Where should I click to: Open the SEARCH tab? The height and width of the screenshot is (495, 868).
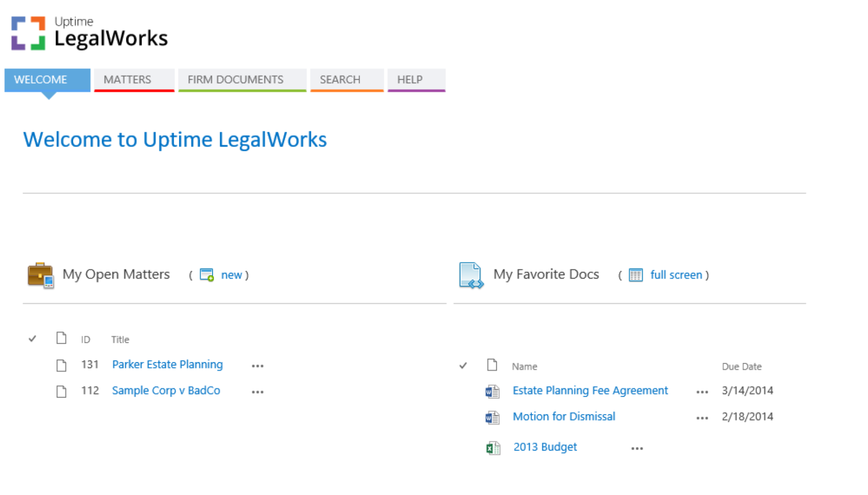click(x=340, y=80)
